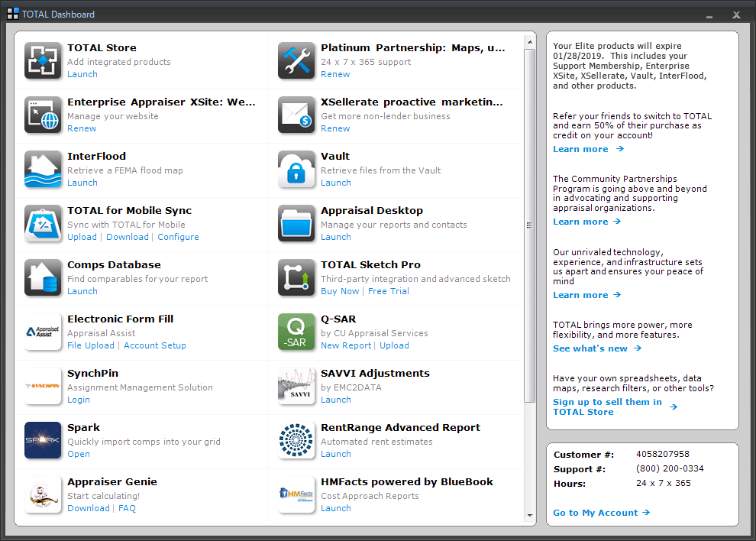
Task: Click the Spark logo icon
Action: tap(43, 441)
